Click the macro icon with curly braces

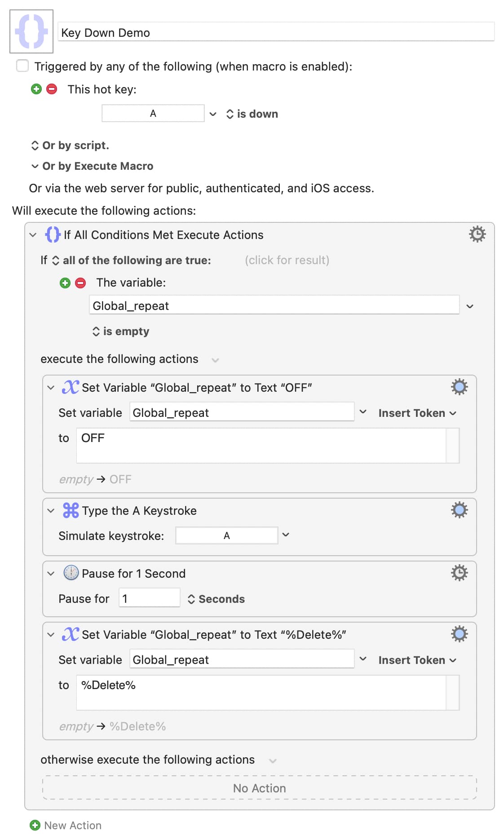pos(31,31)
